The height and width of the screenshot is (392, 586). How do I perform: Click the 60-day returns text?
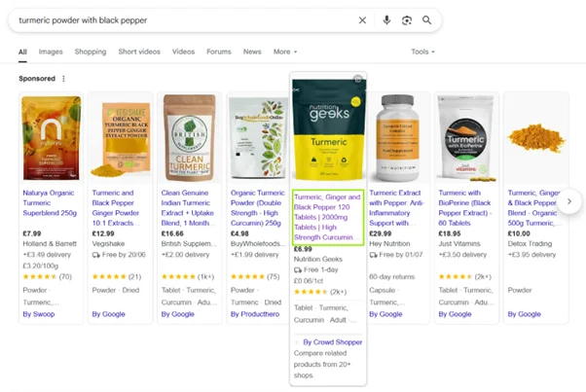[x=392, y=277]
